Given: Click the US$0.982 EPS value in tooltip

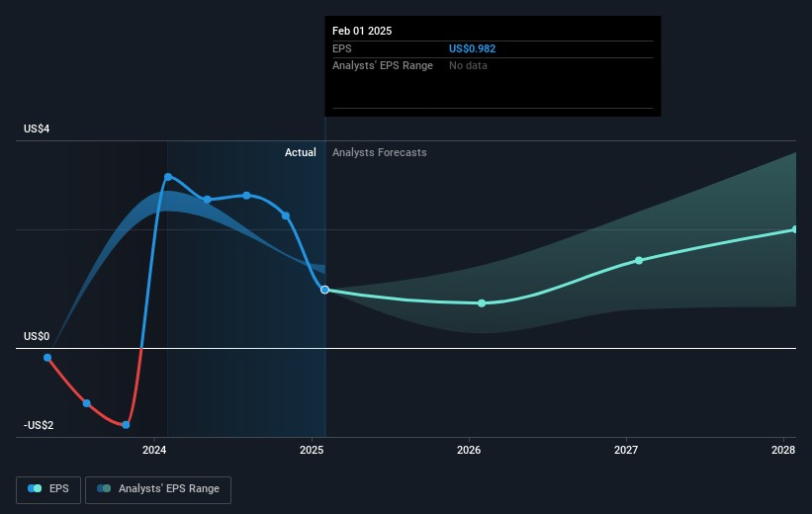Looking at the screenshot, I should point(471,47).
